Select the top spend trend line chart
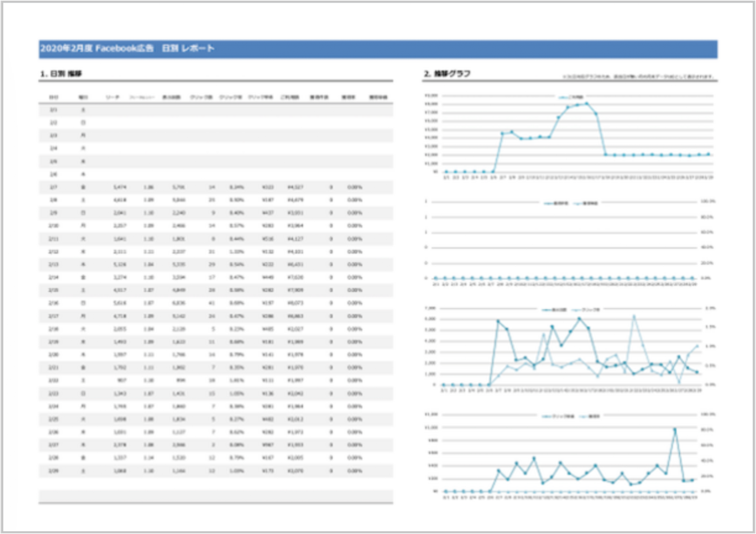This screenshot has height=534, width=756. pos(569,136)
